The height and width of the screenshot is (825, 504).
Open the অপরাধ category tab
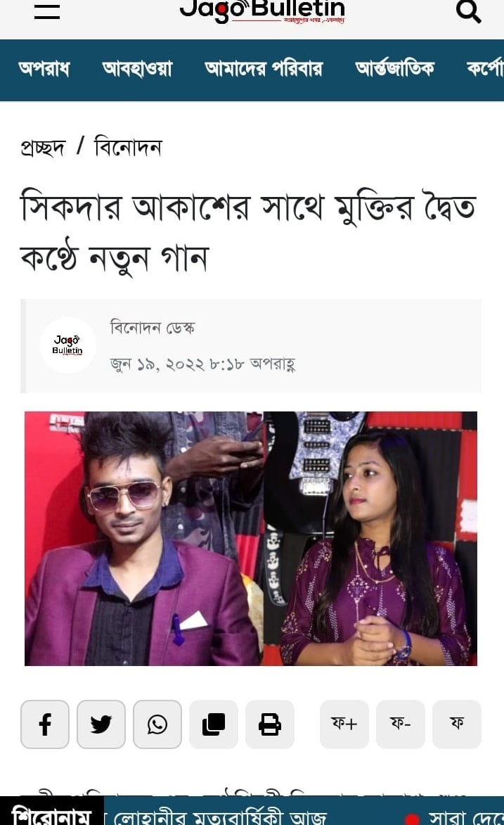point(44,69)
